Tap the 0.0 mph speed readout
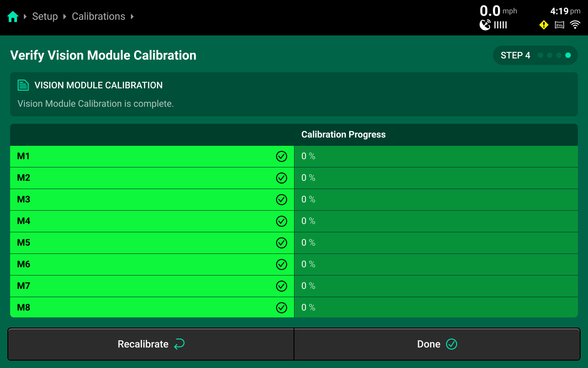 [498, 11]
